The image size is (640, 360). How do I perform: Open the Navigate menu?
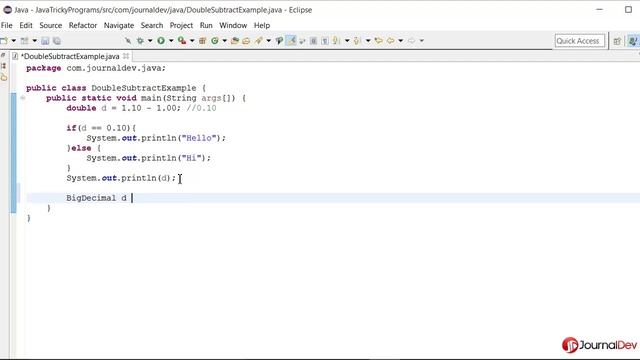click(119, 25)
